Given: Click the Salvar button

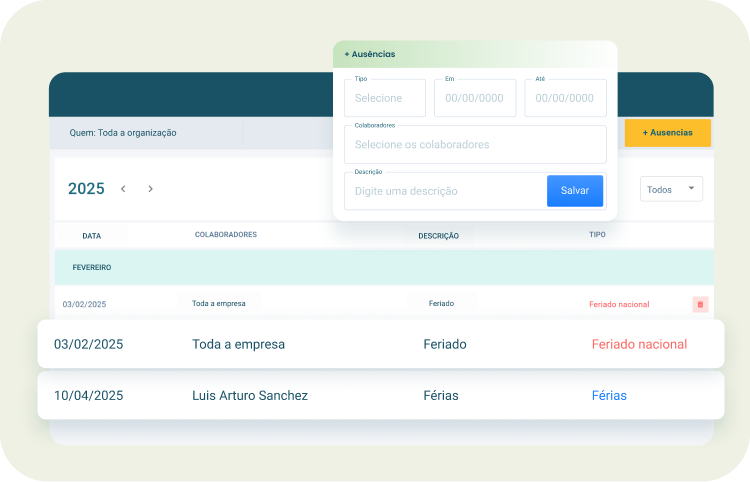Looking at the screenshot, I should pos(575,191).
